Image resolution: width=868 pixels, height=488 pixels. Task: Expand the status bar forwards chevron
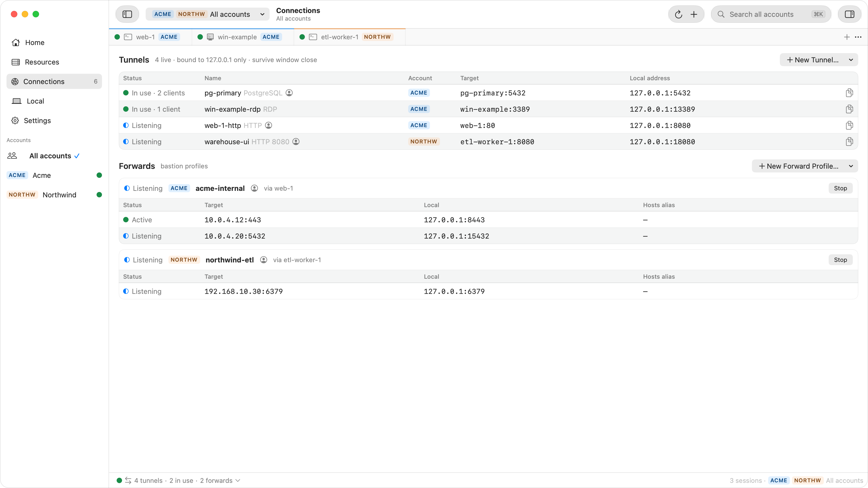[x=238, y=480]
